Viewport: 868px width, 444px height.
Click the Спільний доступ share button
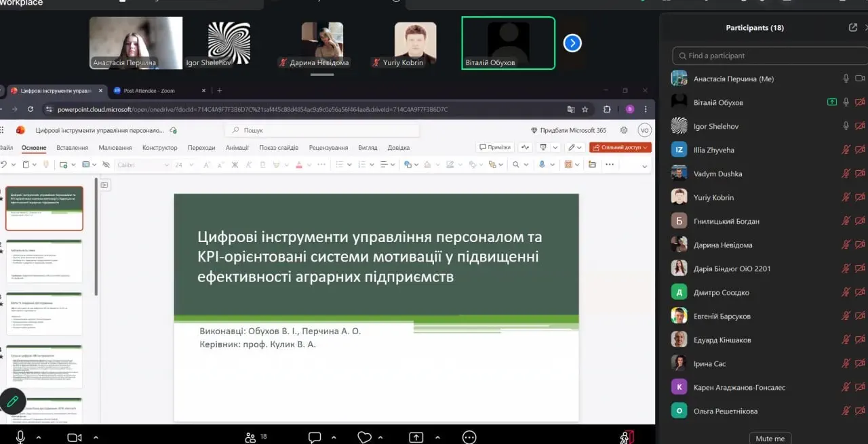point(620,147)
